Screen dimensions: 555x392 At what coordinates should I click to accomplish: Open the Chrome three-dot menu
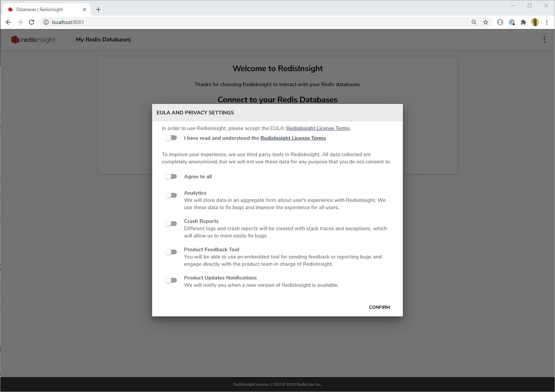547,22
